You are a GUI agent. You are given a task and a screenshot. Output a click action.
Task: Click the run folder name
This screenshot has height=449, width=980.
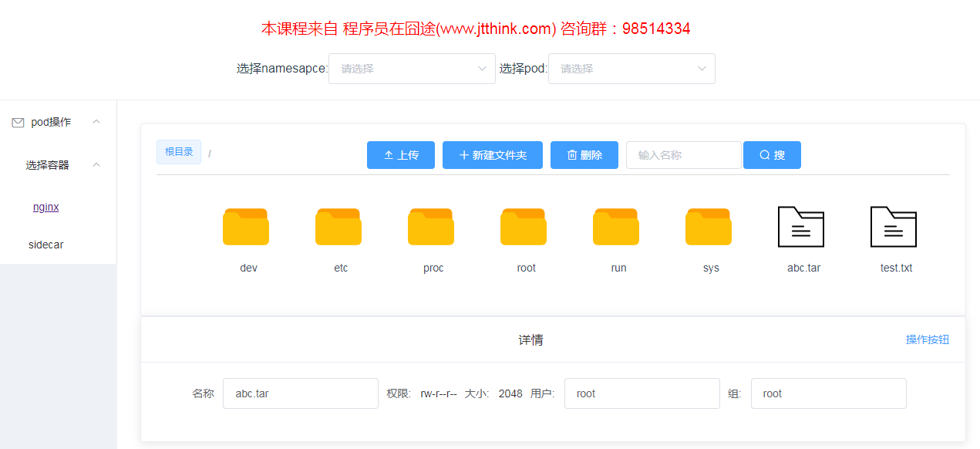click(x=618, y=268)
